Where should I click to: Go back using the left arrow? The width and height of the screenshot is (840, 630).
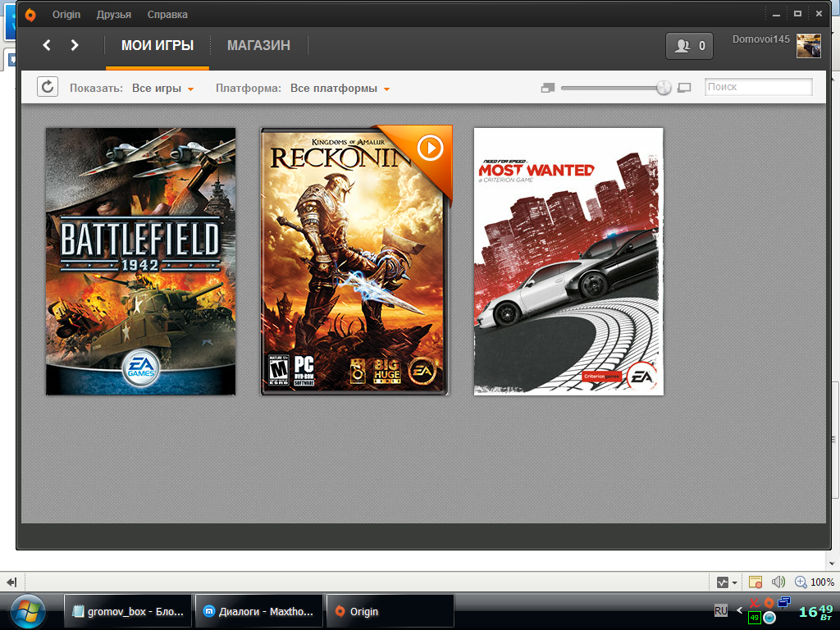pyautogui.click(x=47, y=45)
